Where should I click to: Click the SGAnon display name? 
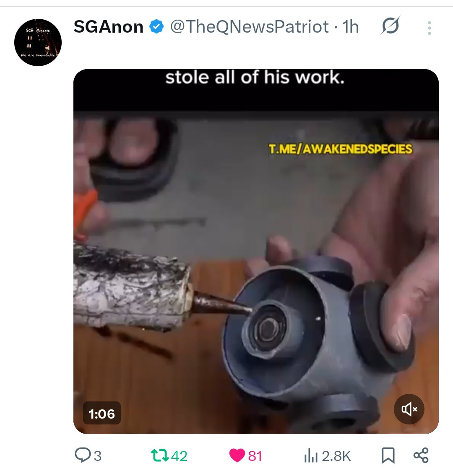(x=109, y=27)
